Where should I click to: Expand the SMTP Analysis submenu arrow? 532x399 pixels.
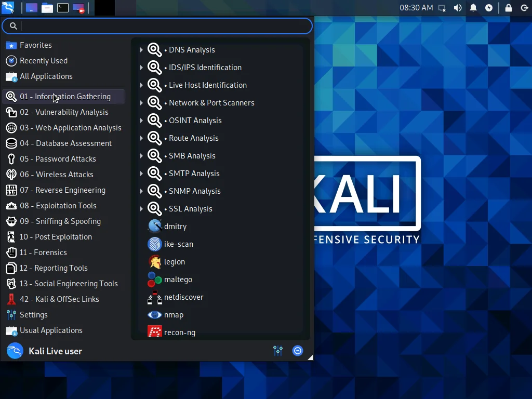click(x=141, y=174)
